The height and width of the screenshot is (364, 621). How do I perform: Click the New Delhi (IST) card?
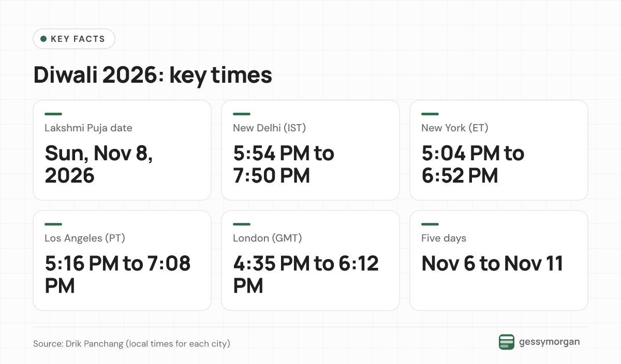coord(310,150)
